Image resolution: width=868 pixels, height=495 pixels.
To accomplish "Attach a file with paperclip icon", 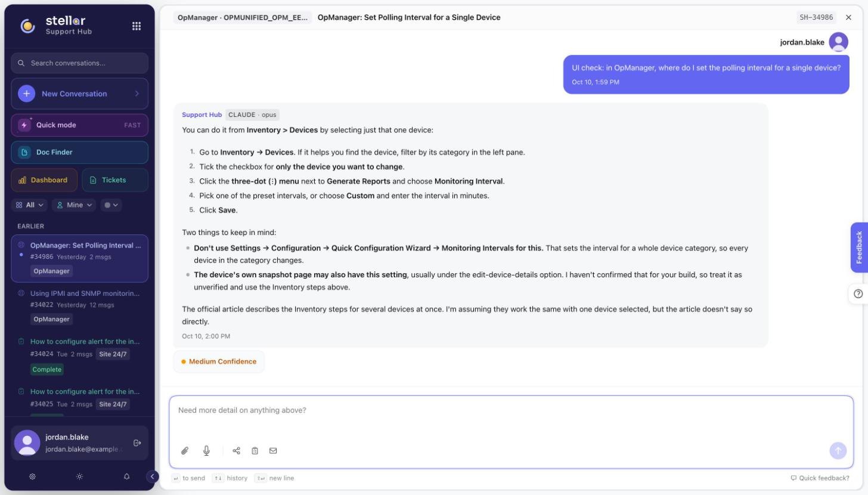I will [185, 451].
